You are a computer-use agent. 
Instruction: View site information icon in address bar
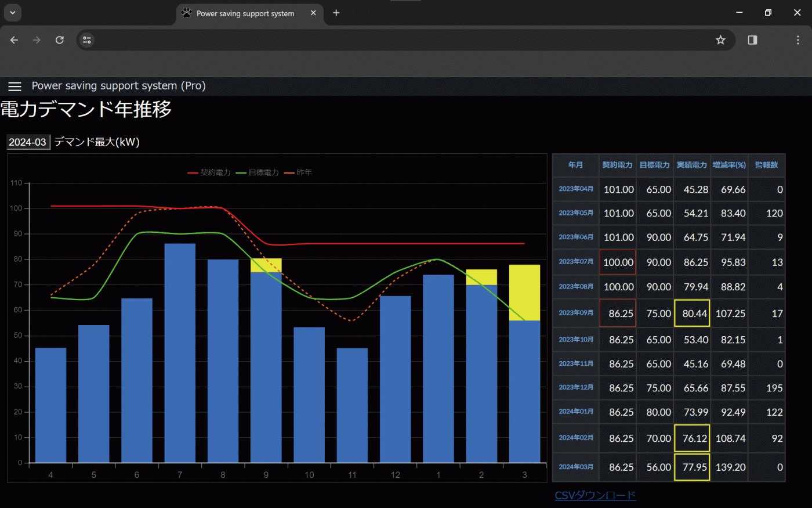87,40
